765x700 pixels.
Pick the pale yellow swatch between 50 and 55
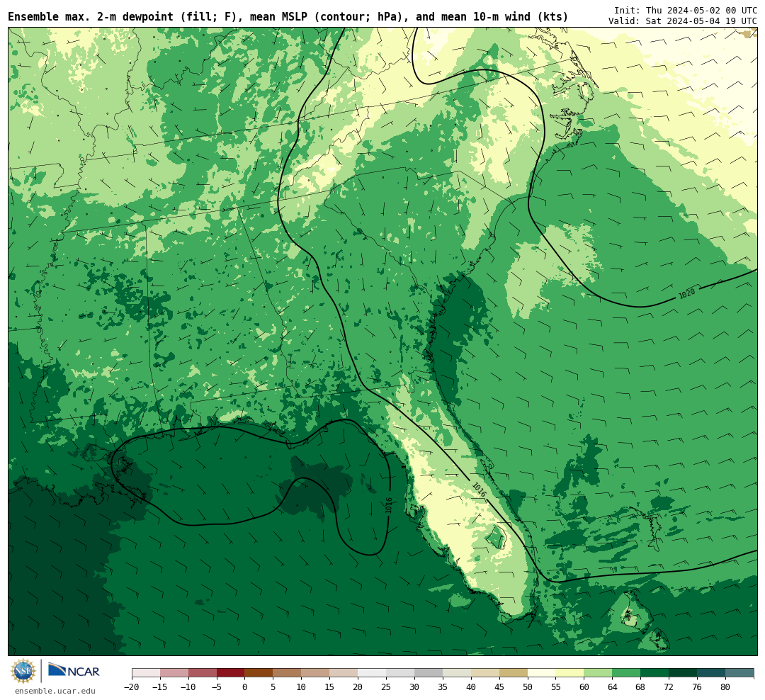point(542,673)
